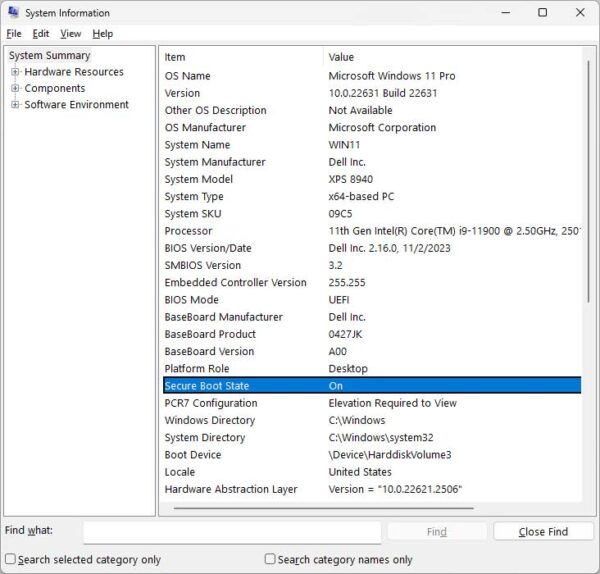
Task: Minimize the System Information window
Action: (506, 13)
